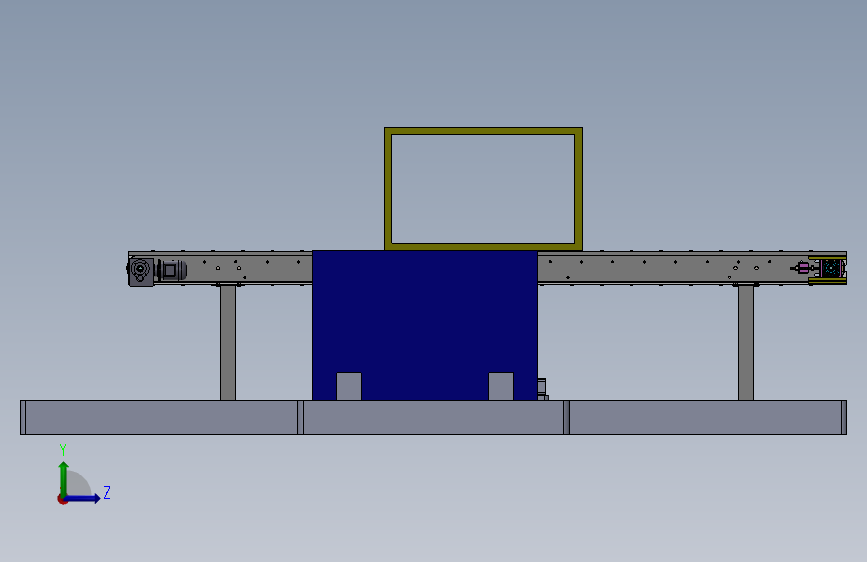867x562 pixels.
Task: Click the gear reducer at the conveyor's left end
Action: tap(141, 272)
